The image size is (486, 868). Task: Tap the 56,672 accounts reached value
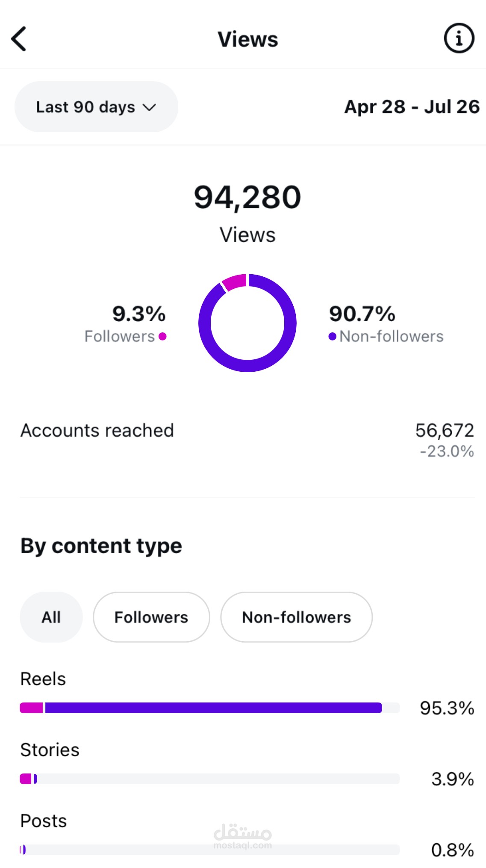pyautogui.click(x=445, y=430)
